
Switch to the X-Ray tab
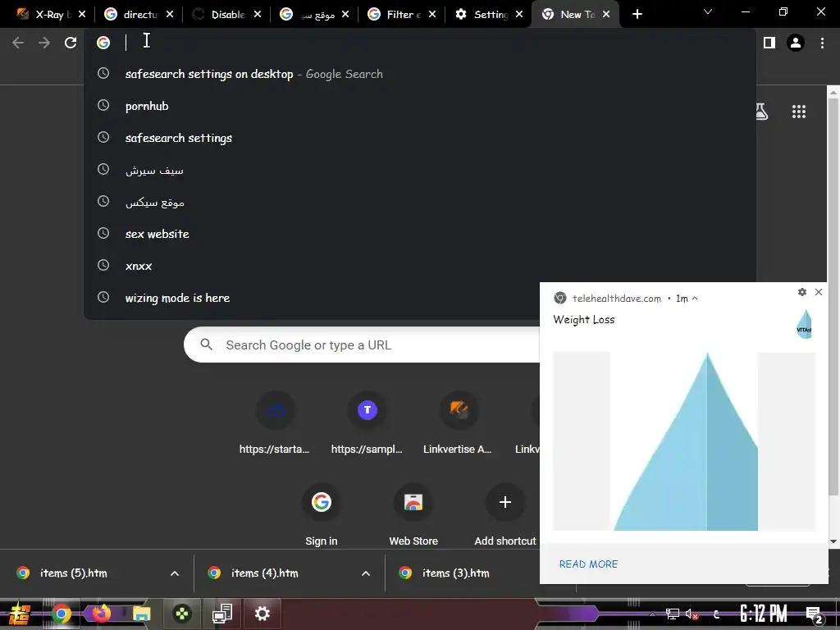click(46, 14)
